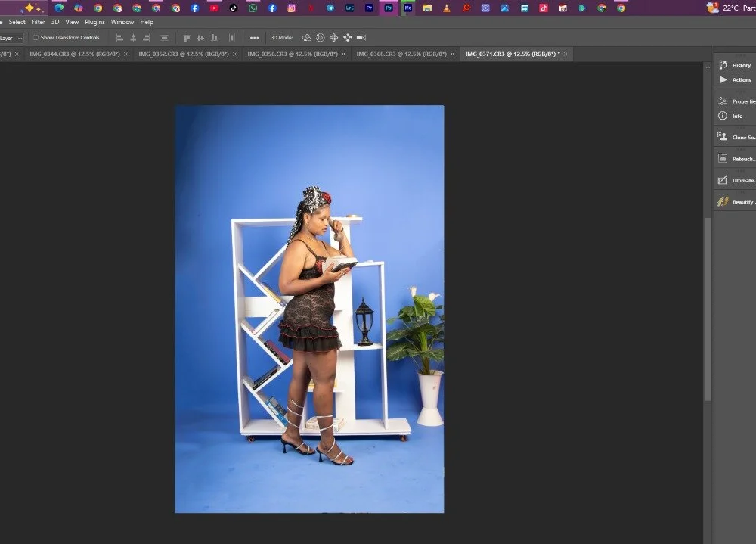Open VLC media player from the taskbar
This screenshot has width=756, height=544.
coord(447,8)
